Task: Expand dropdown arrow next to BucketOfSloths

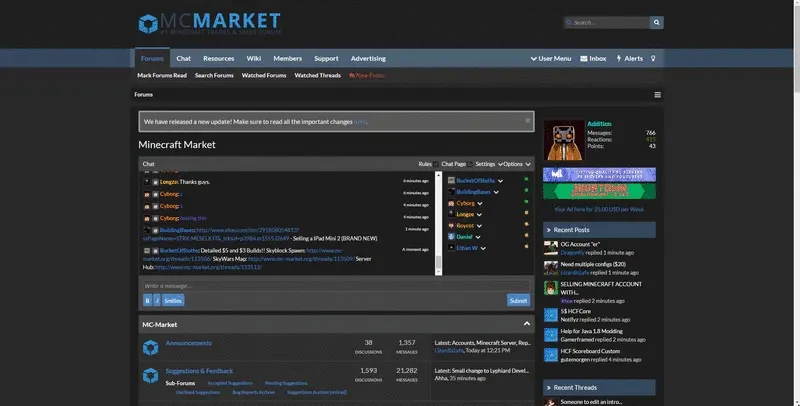Action: (501, 181)
